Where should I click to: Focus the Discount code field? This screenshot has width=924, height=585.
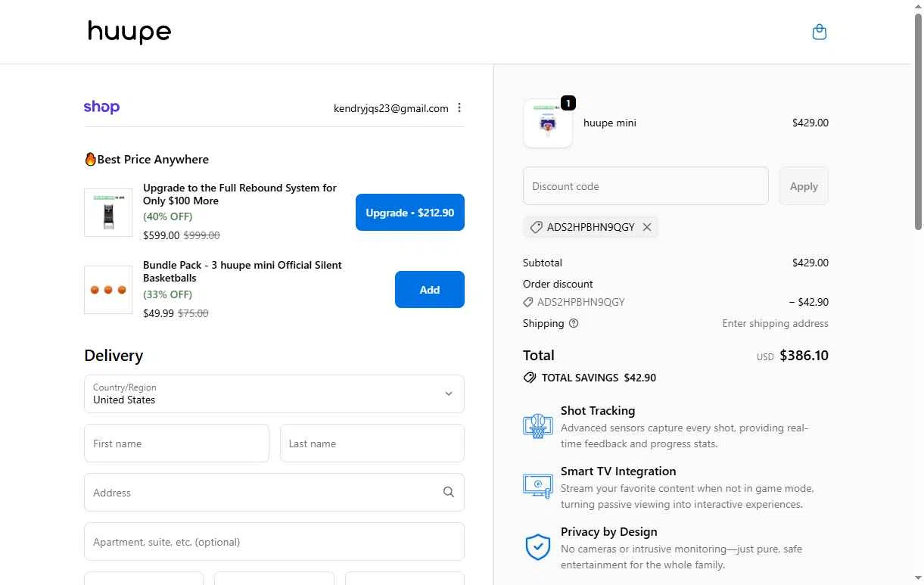646,186
